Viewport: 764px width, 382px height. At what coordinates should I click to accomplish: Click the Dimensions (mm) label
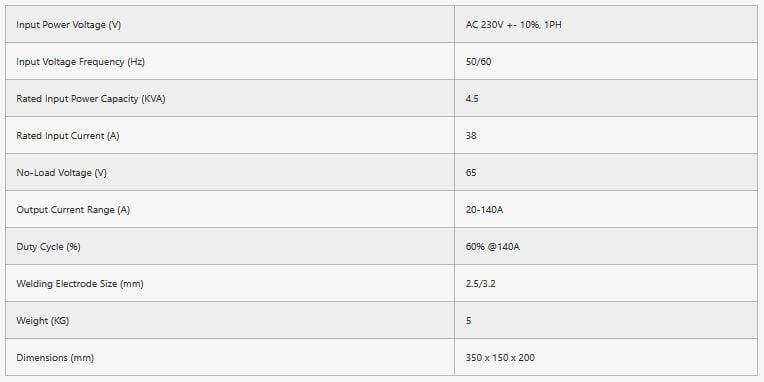coord(55,358)
